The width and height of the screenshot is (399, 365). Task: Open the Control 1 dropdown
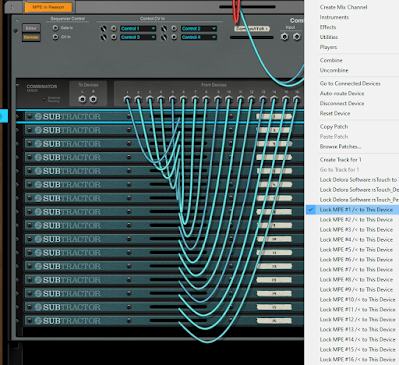pyautogui.click(x=138, y=29)
